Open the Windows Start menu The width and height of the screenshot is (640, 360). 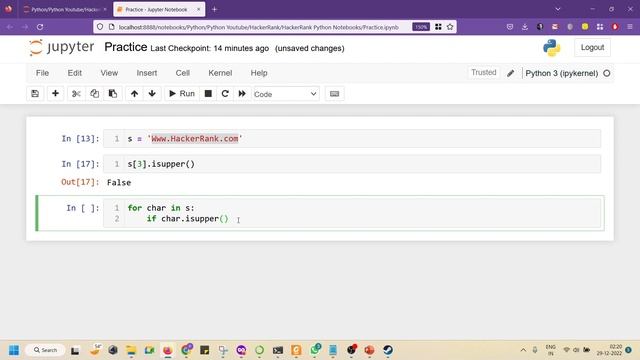coord(14,350)
